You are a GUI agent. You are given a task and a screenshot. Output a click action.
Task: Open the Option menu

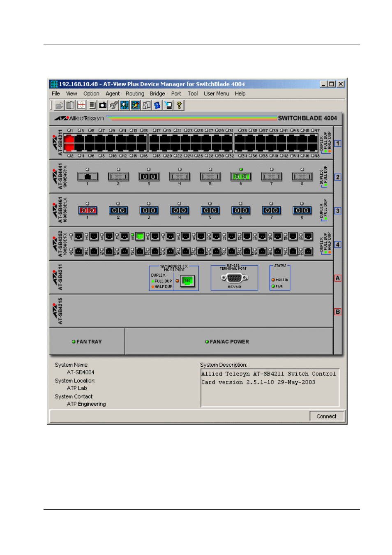(x=91, y=94)
